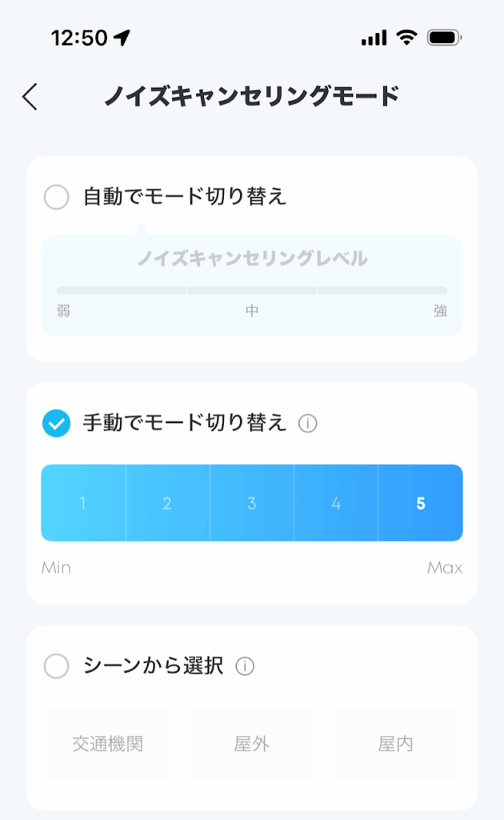This screenshot has height=820, width=504.
Task: Tap the Wi-Fi status icon
Action: [406, 38]
